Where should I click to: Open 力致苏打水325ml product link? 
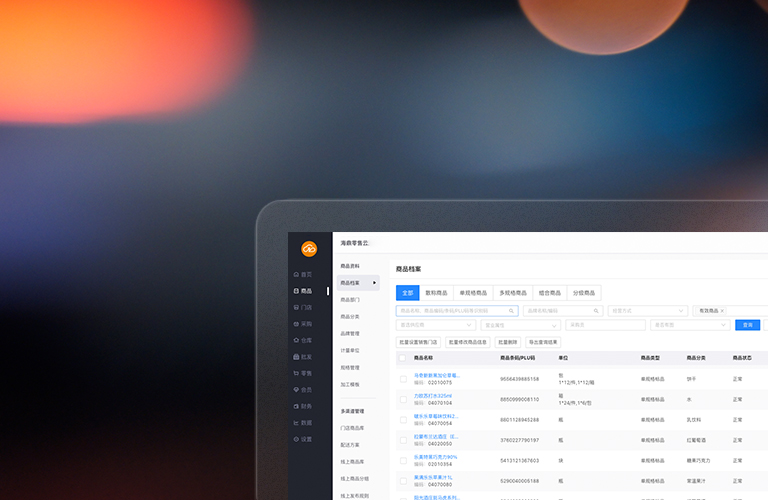(x=433, y=396)
